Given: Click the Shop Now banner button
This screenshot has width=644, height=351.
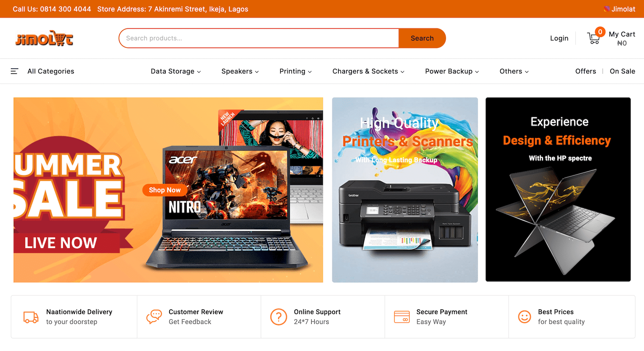Looking at the screenshot, I should (165, 190).
